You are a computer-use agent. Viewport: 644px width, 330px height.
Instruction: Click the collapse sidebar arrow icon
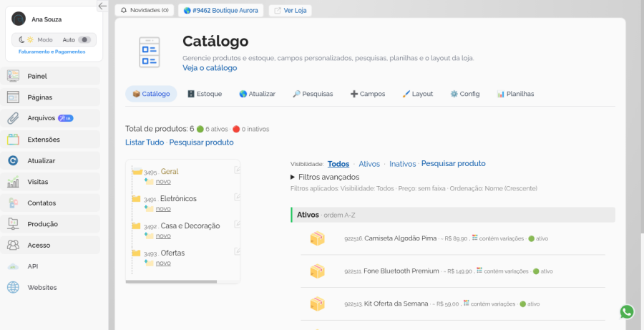102,6
